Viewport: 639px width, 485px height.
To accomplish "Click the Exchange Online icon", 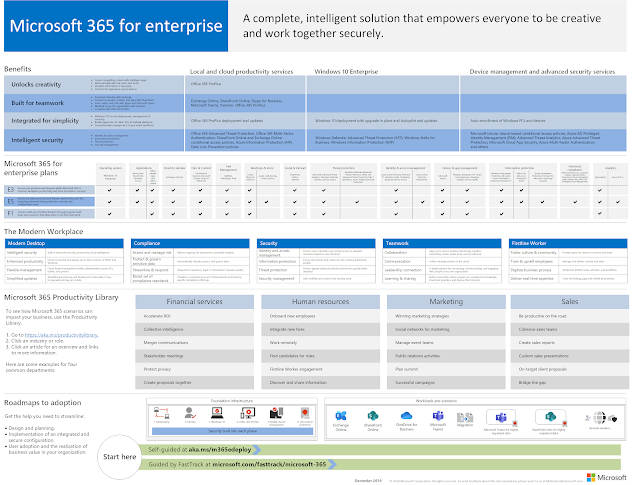I will [x=341, y=416].
